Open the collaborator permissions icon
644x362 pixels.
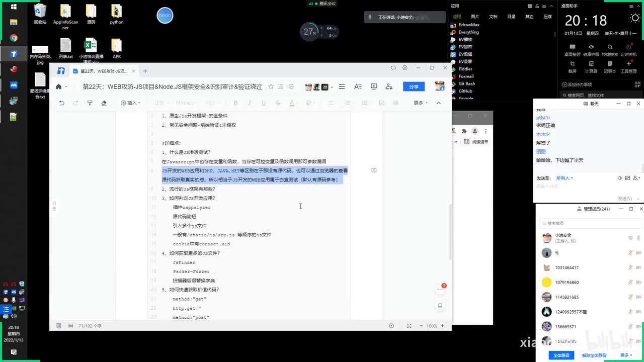click(x=389, y=86)
